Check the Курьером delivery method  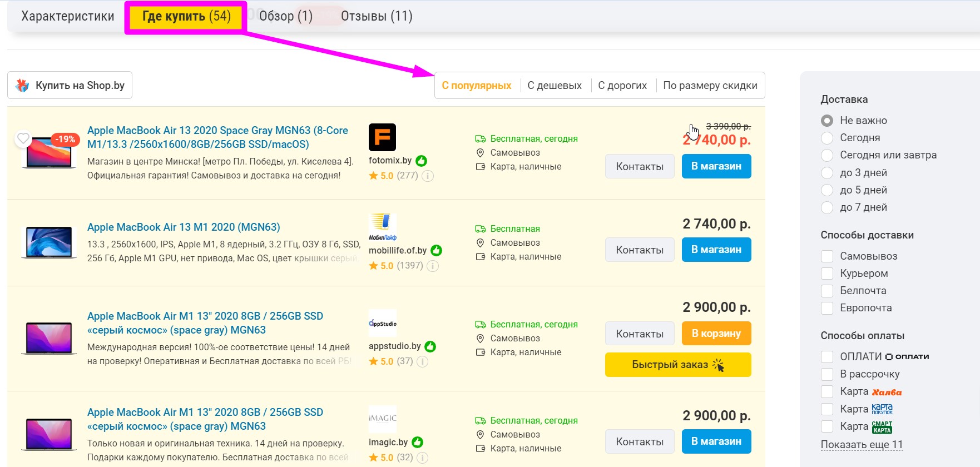click(827, 274)
